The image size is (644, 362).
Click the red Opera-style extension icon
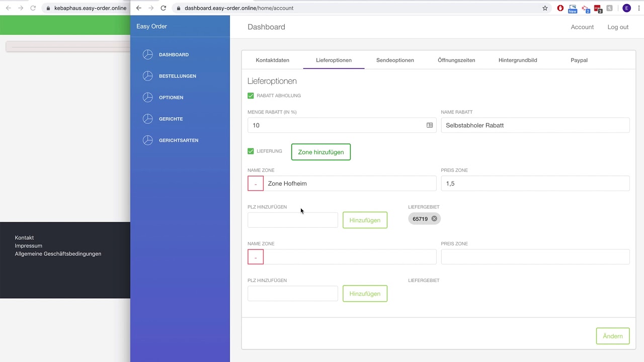pyautogui.click(x=560, y=8)
